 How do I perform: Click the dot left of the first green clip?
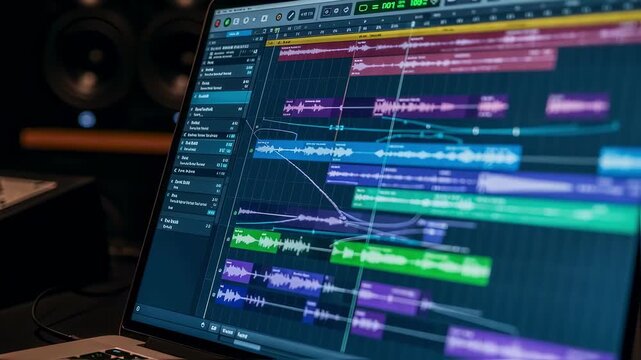(x=228, y=240)
